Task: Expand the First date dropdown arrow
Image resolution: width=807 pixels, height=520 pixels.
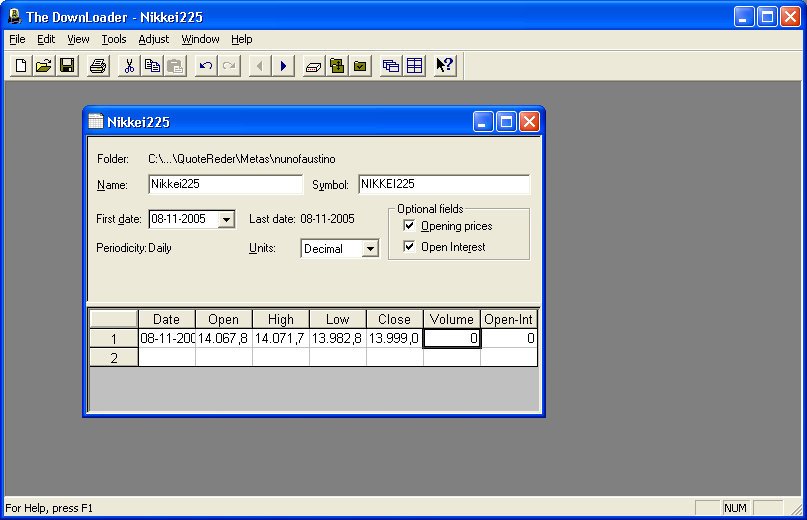Action: pyautogui.click(x=226, y=219)
